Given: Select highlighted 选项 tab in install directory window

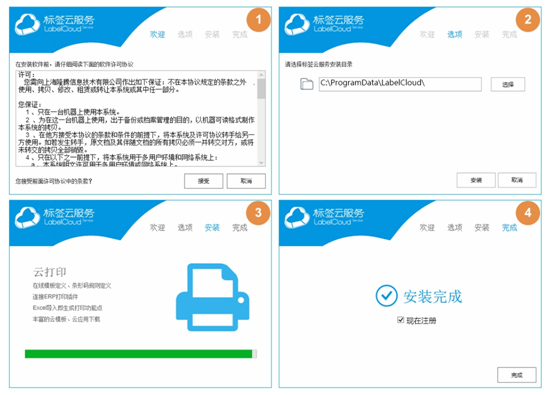Looking at the screenshot, I should (455, 34).
